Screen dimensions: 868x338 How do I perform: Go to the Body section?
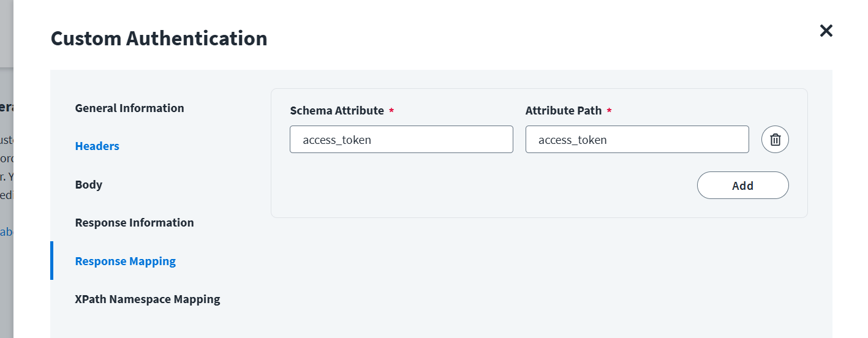(x=88, y=184)
